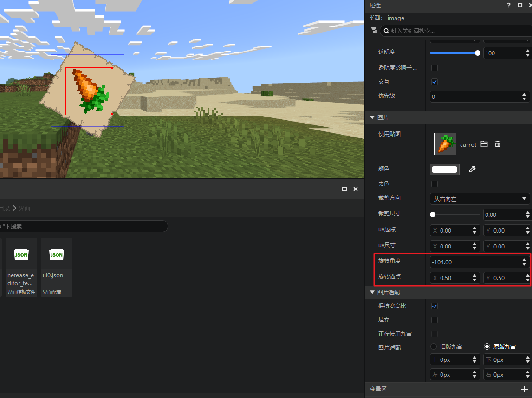The width and height of the screenshot is (532, 398).
Task: Uncheck the 交互 checkbox
Action: click(435, 82)
